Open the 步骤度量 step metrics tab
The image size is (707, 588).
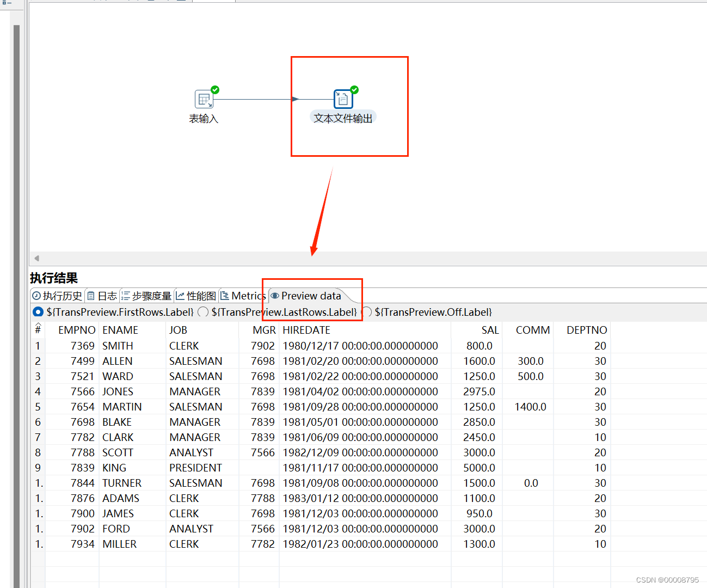click(146, 296)
